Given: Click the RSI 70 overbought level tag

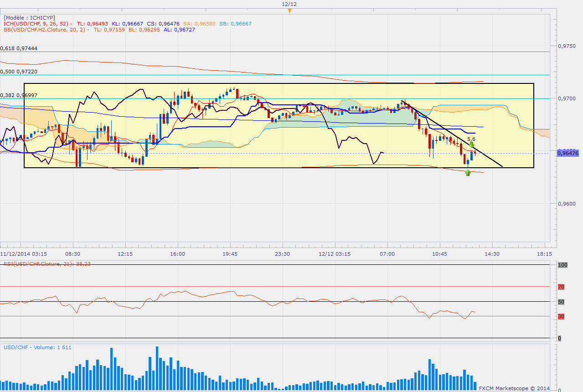Looking at the screenshot, I should [x=561, y=287].
